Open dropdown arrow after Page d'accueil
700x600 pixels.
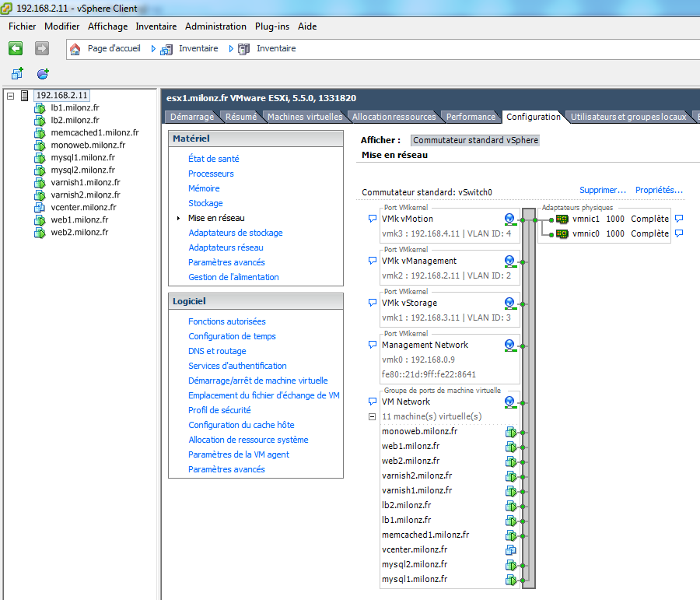click(x=153, y=49)
